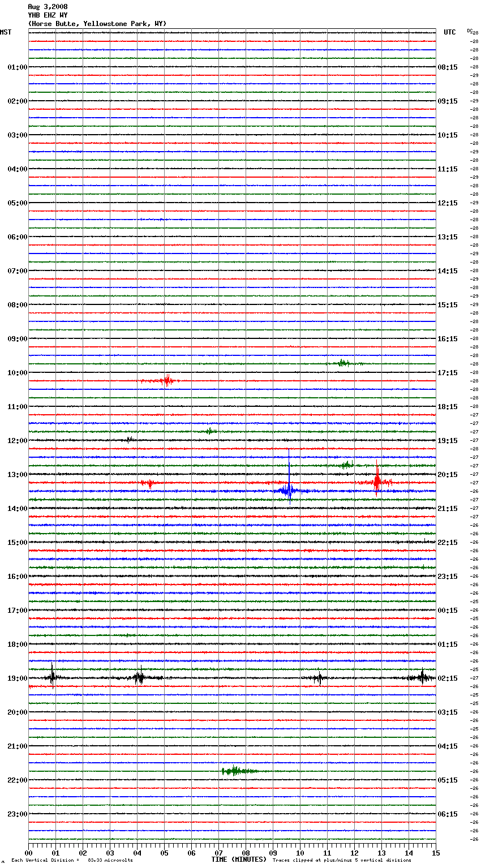Click the '03:00' MST time label
The image size is (481, 868).
click(17, 135)
